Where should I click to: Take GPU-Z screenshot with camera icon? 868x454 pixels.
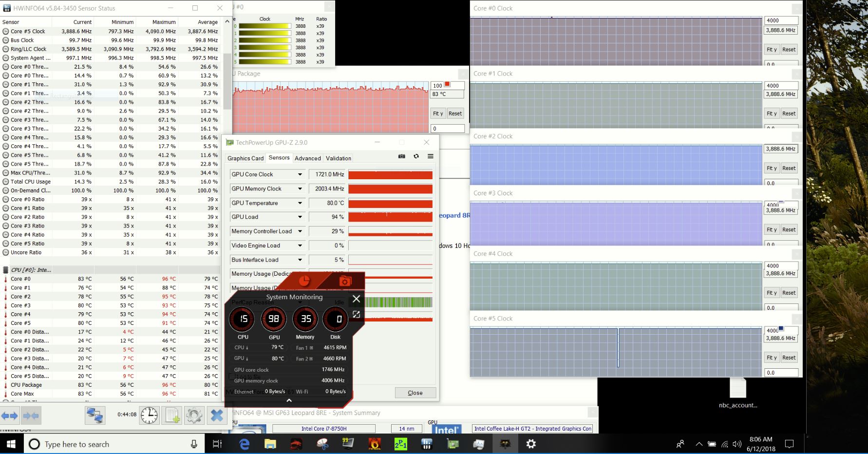click(x=401, y=156)
